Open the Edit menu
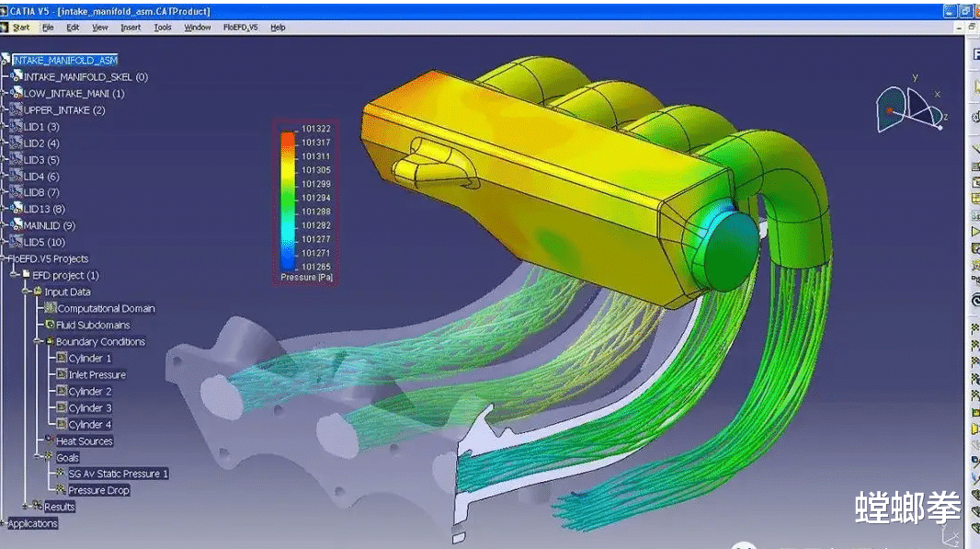The image size is (980, 549). coord(73,28)
